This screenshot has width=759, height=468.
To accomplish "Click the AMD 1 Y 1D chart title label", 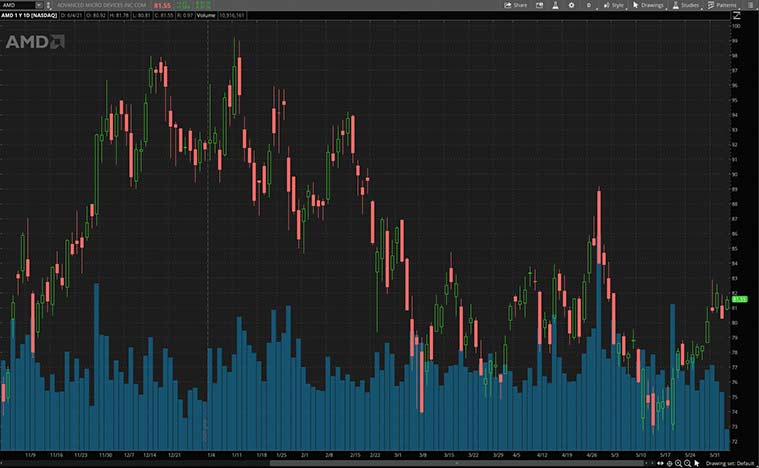I will pyautogui.click(x=29, y=17).
